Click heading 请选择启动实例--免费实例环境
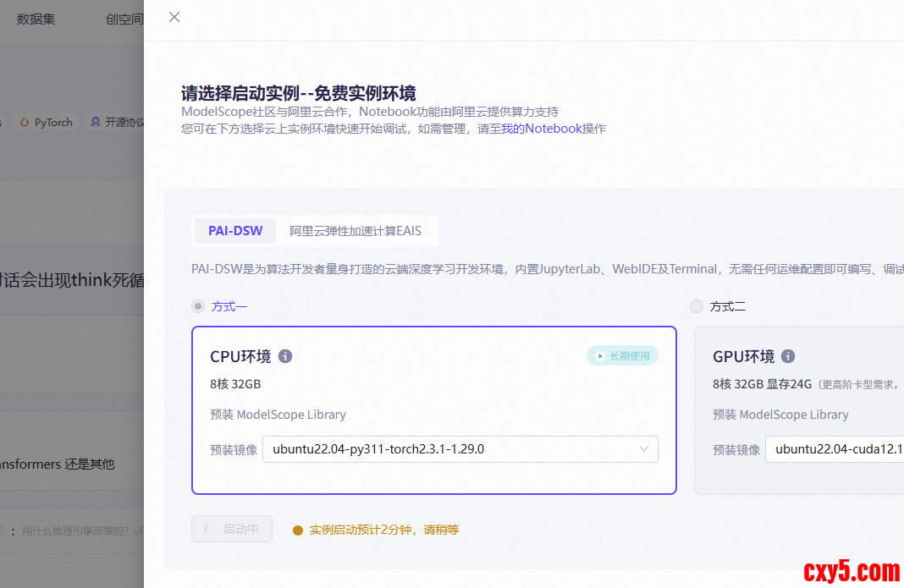Viewport: 904px width, 588px height. point(299,93)
